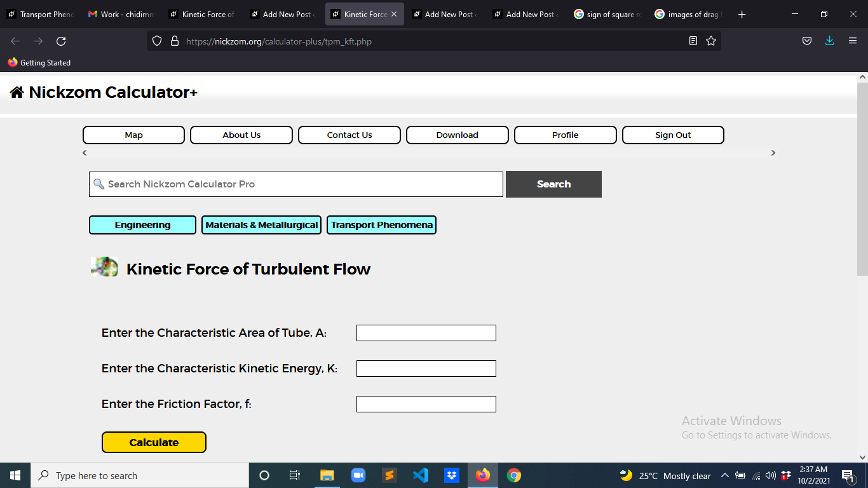Click the volume speaker tray icon
The image size is (868, 488).
pyautogui.click(x=771, y=475)
